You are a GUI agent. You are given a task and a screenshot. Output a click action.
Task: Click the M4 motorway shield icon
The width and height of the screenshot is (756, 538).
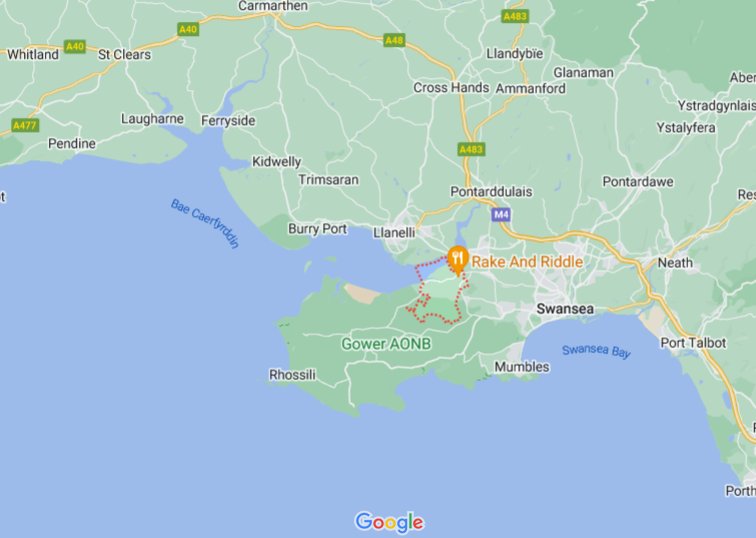click(x=501, y=215)
